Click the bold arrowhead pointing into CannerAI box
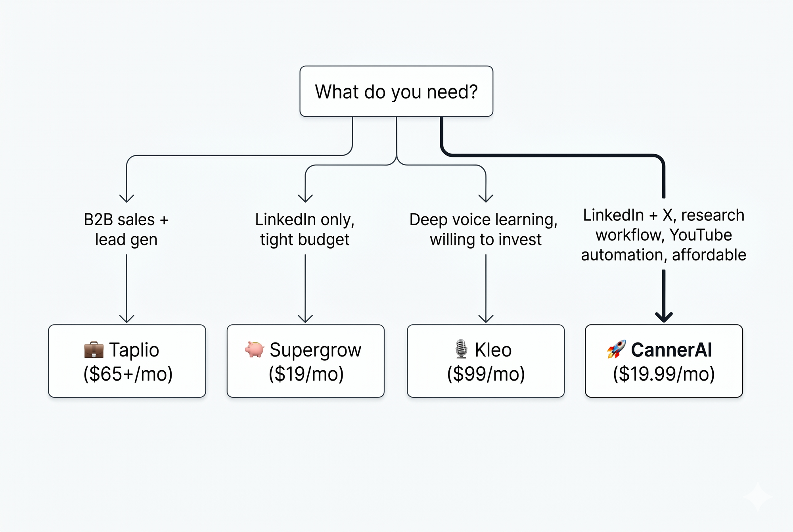 click(664, 317)
